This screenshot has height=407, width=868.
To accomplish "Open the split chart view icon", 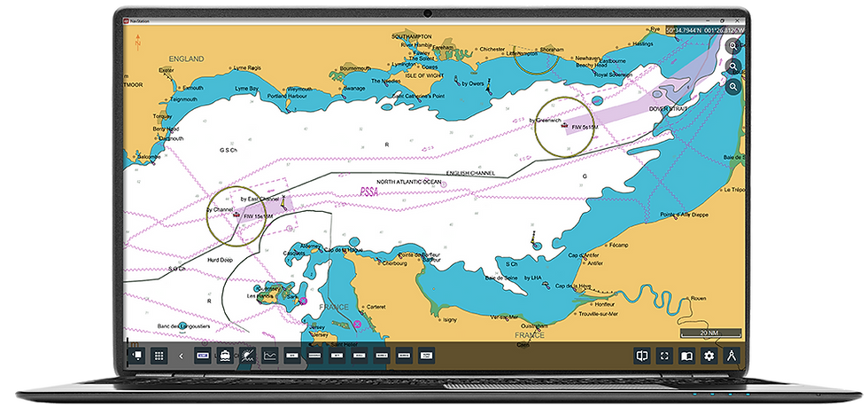I will (642, 356).
